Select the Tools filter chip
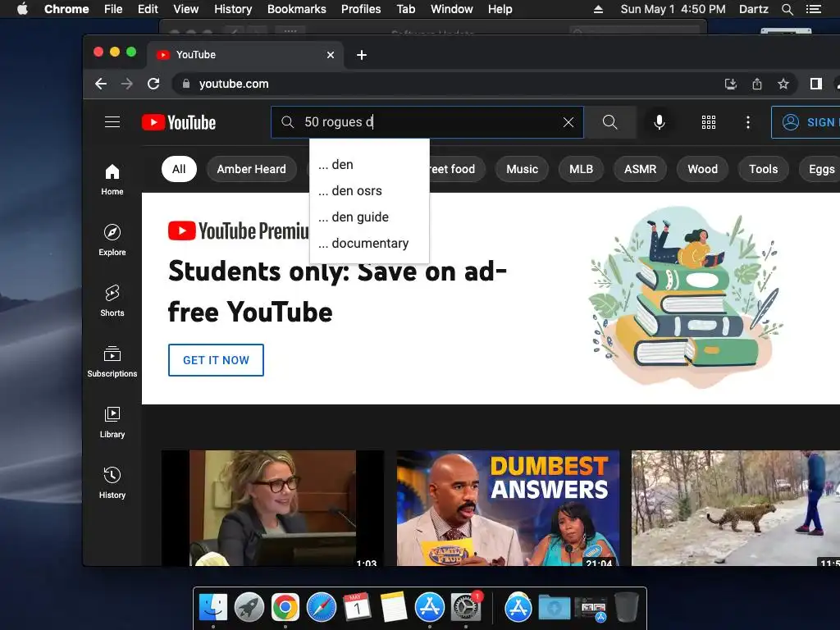 click(763, 169)
